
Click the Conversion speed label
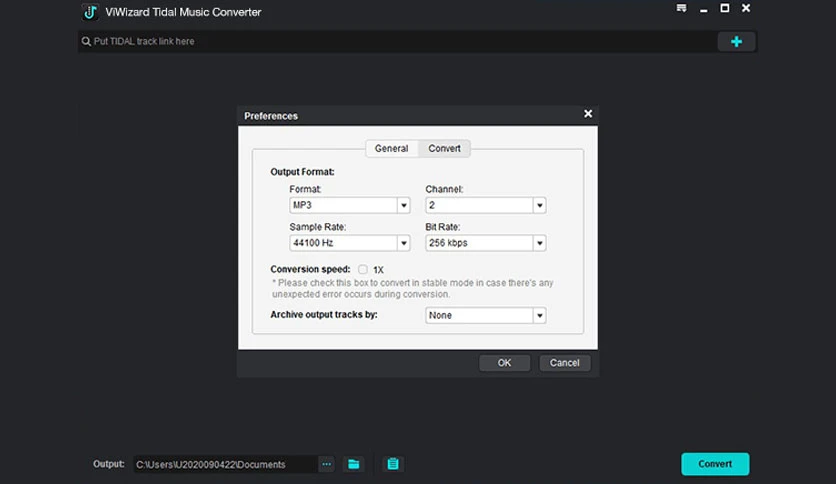coord(310,269)
